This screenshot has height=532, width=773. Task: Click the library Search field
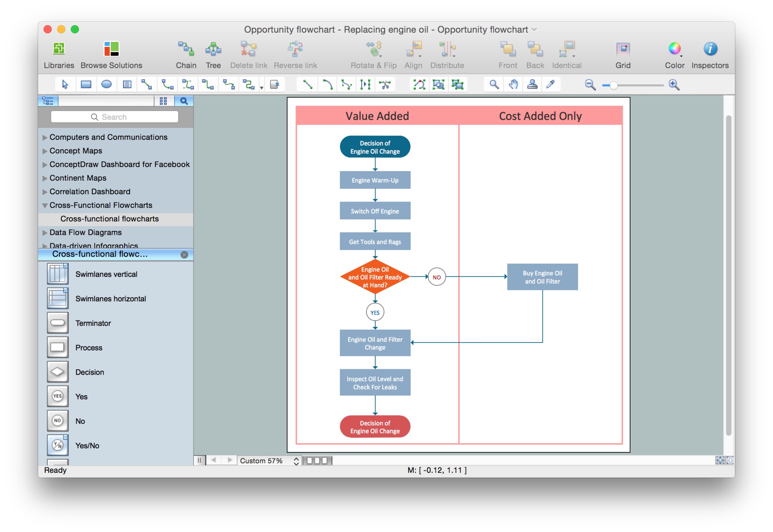[x=114, y=117]
